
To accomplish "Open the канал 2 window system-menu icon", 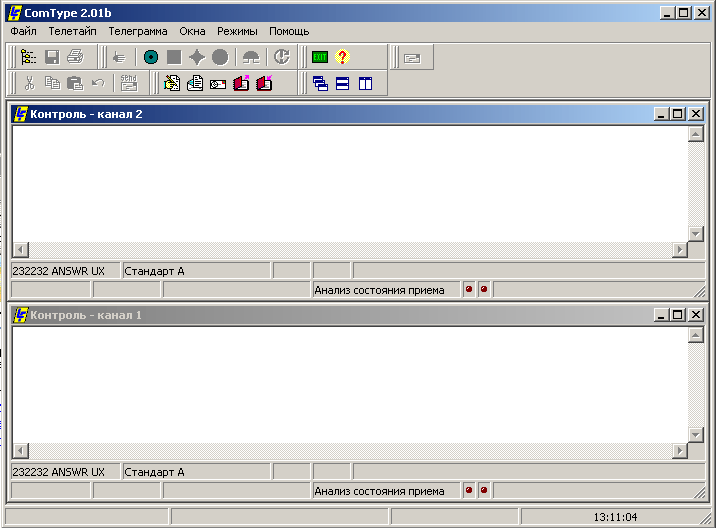I will tap(21, 114).
